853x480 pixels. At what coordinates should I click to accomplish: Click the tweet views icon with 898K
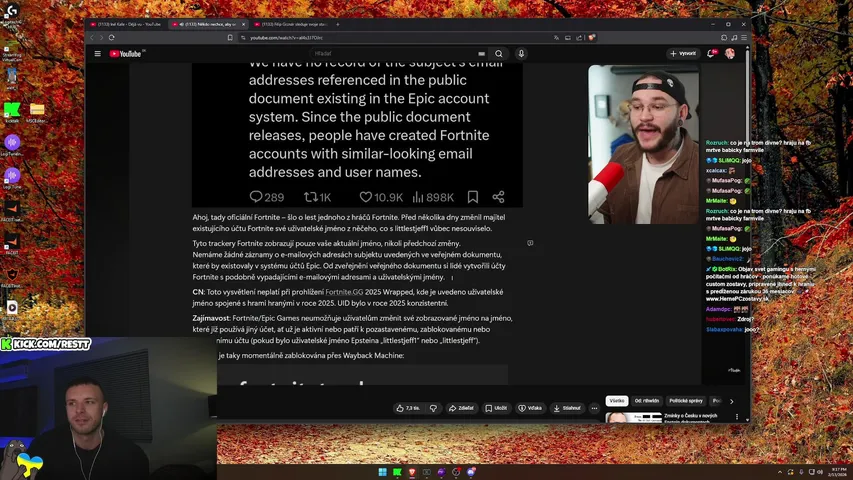coord(418,197)
